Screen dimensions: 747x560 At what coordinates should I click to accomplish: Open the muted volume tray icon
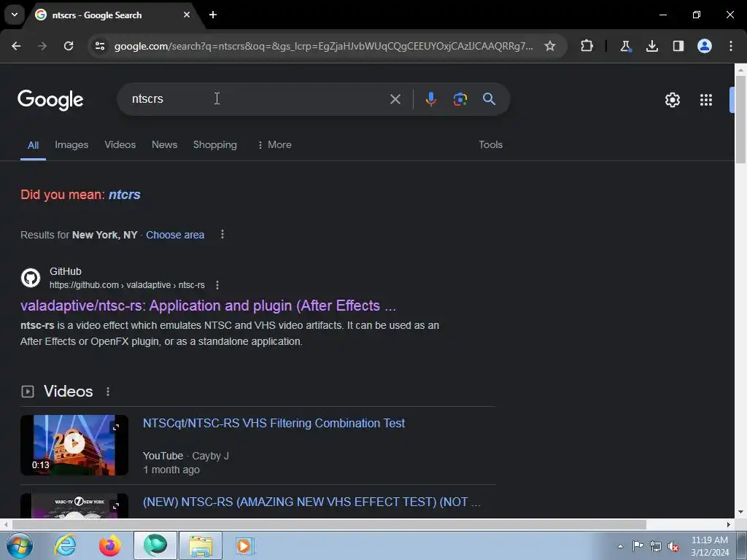(x=673, y=546)
